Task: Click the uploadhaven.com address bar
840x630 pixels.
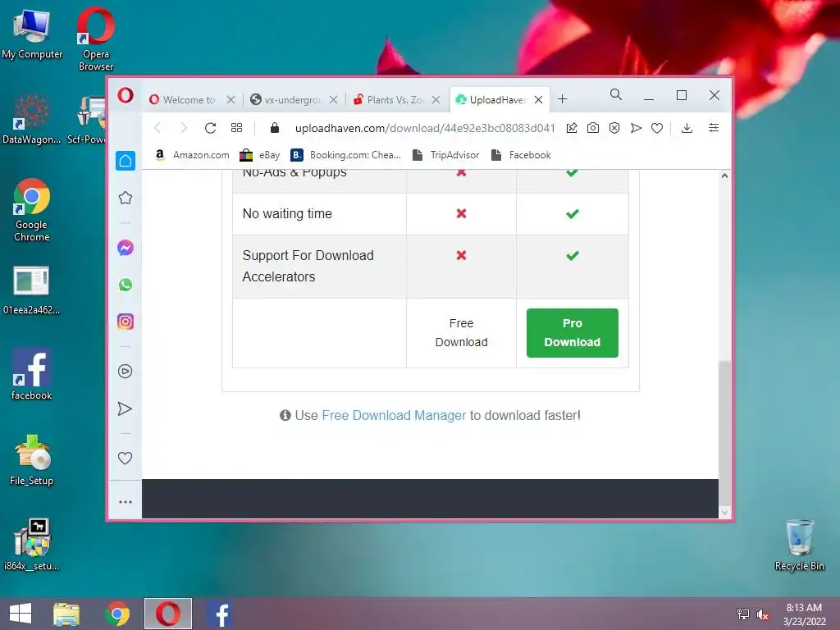Action: pyautogui.click(x=424, y=128)
